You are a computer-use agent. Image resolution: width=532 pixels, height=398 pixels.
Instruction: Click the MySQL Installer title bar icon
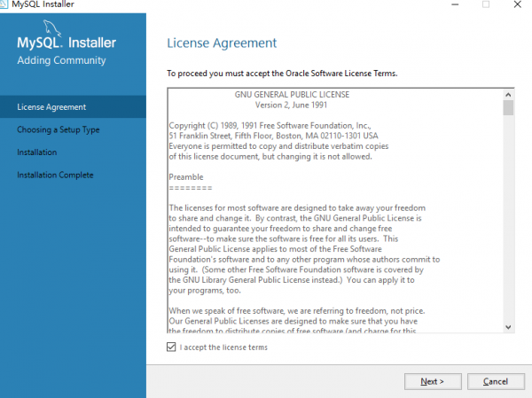4,4
